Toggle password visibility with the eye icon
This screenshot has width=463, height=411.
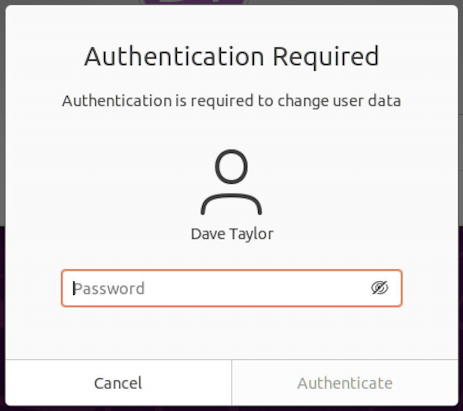click(380, 288)
